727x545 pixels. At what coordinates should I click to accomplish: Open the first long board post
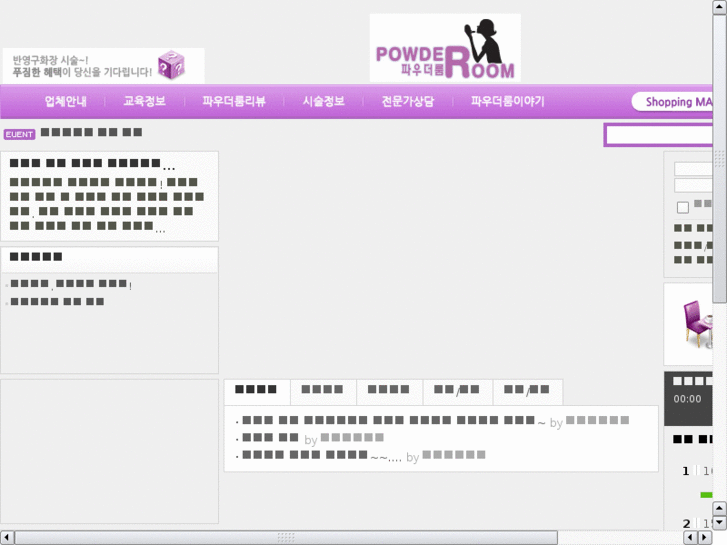pyautogui.click(x=389, y=420)
